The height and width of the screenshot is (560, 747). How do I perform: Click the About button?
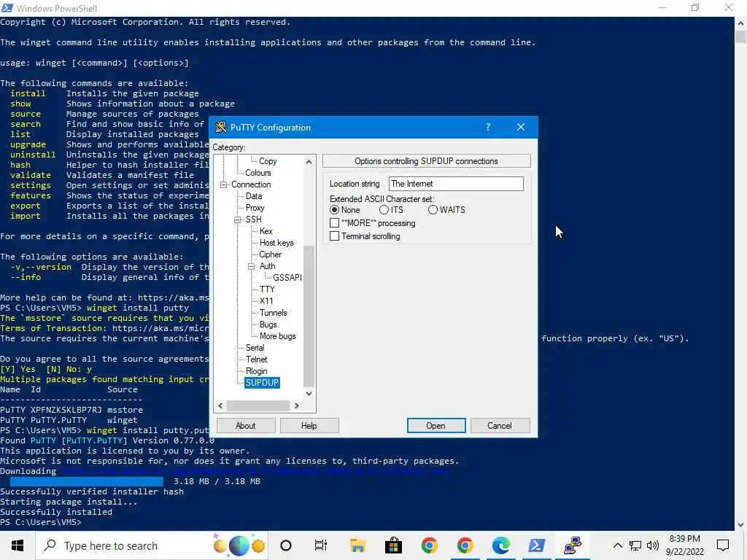[246, 426]
